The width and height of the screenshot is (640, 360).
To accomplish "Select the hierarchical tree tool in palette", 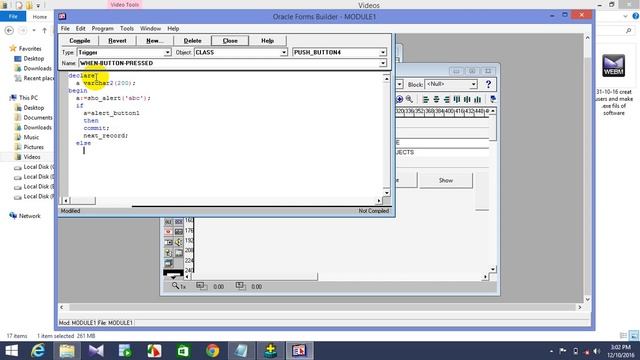I will [168, 253].
